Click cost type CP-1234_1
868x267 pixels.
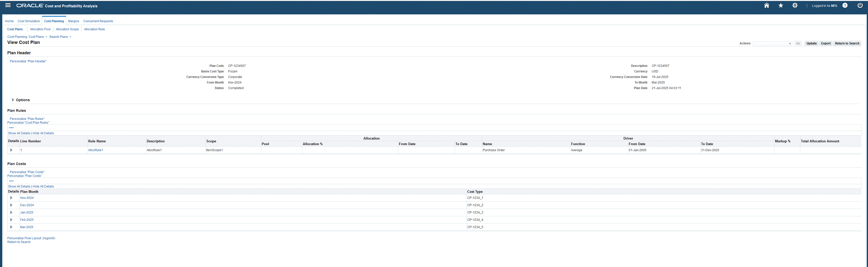coord(475,198)
